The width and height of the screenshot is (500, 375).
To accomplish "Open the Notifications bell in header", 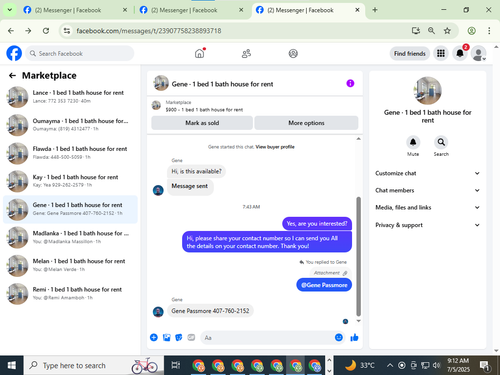I will click(460, 53).
